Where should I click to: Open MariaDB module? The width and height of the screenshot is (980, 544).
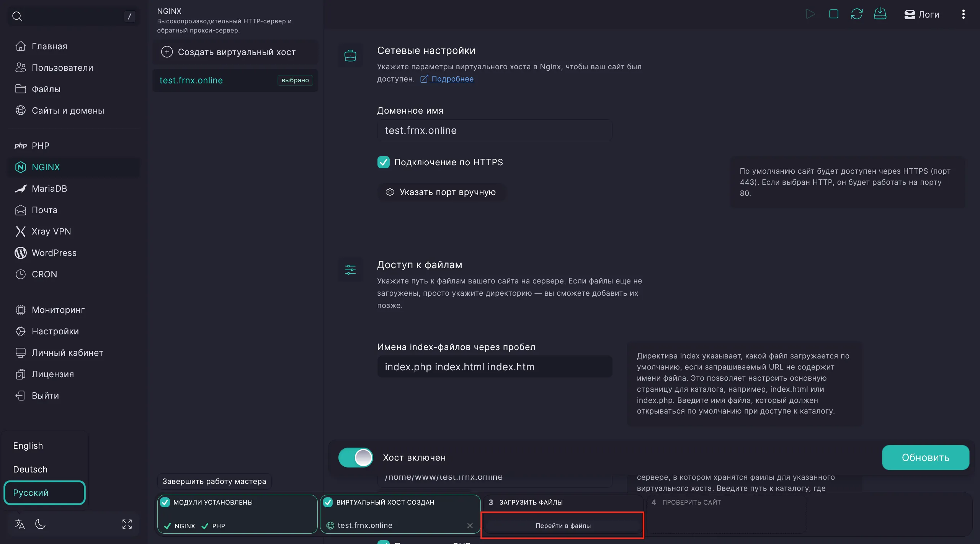pyautogui.click(x=74, y=189)
